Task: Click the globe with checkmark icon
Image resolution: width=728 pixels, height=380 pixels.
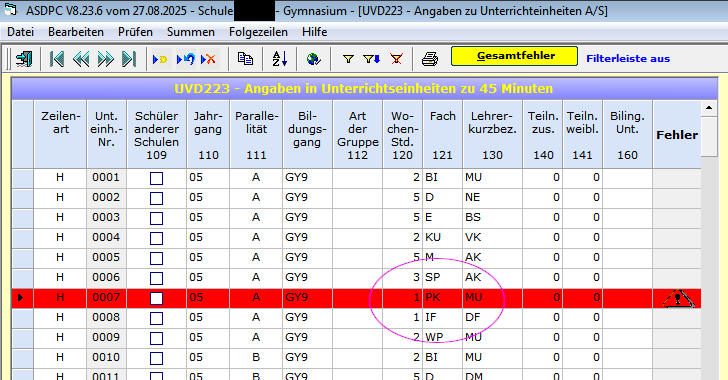Action: [313, 59]
